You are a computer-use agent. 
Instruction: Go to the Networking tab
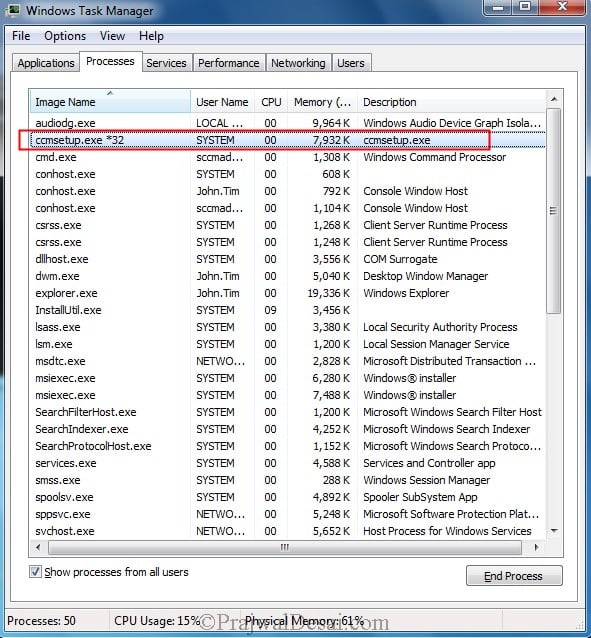(x=298, y=63)
